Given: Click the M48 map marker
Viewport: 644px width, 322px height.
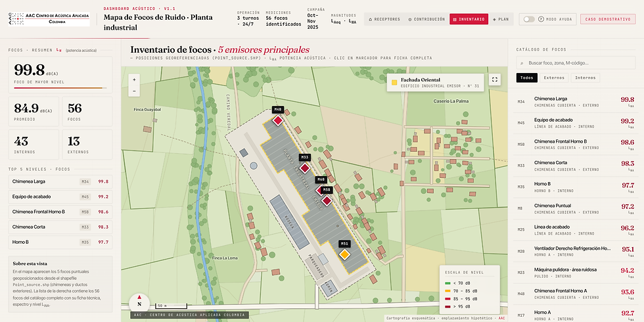Looking at the screenshot, I should tap(278, 120).
